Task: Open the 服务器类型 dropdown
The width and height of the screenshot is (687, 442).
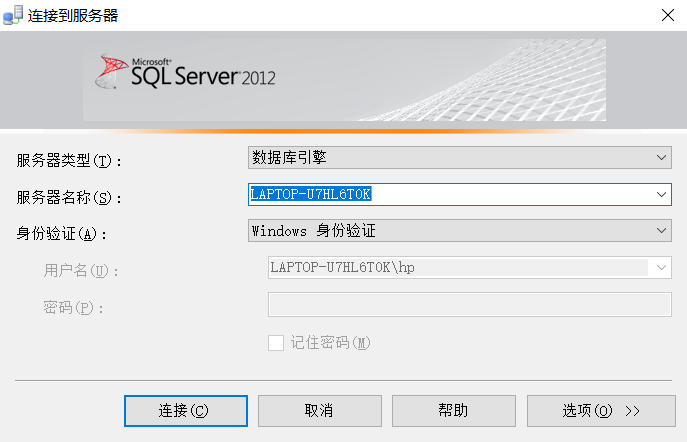Action: click(x=460, y=158)
